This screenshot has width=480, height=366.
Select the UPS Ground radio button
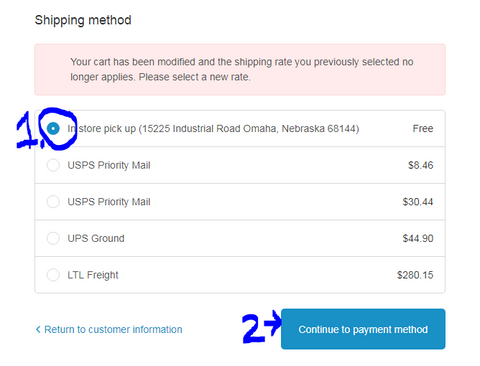point(53,238)
